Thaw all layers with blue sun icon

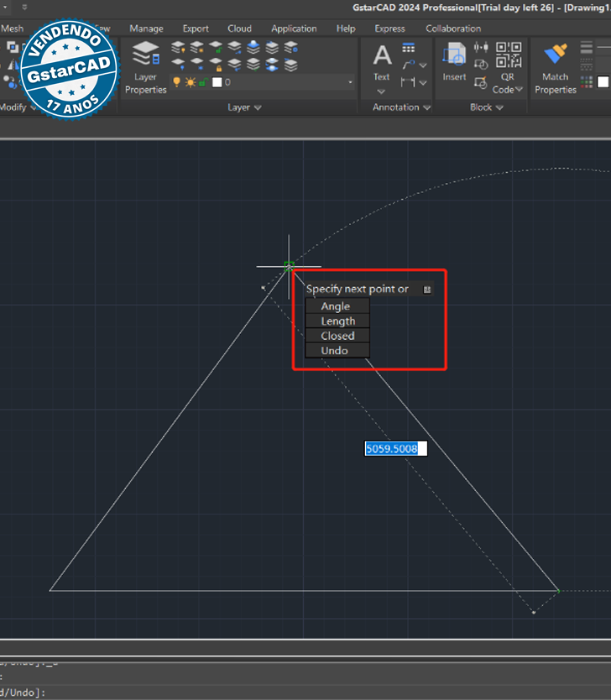(x=197, y=65)
